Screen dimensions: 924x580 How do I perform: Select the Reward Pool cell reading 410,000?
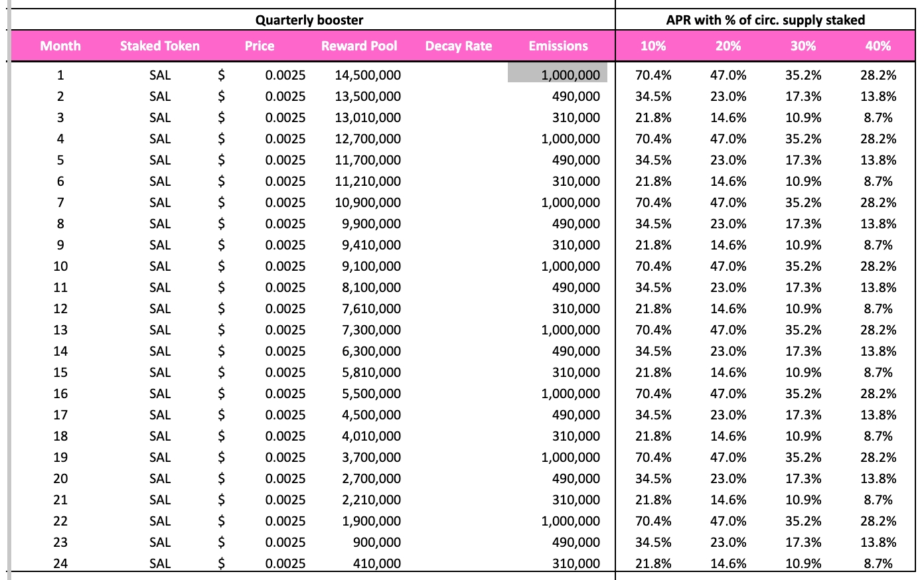(x=376, y=563)
